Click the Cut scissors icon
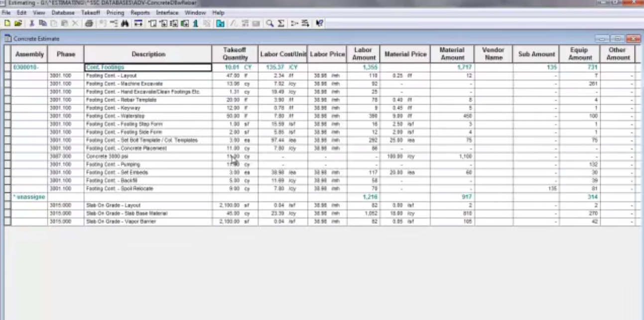 point(32,23)
